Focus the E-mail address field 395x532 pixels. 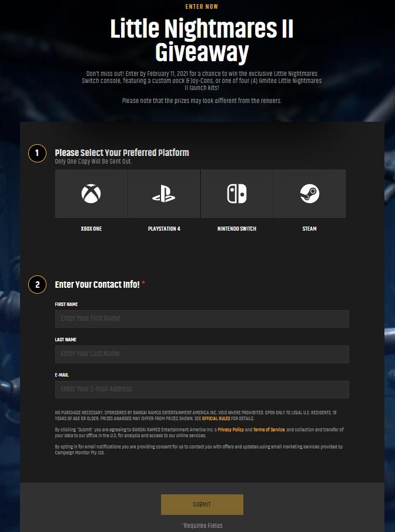[202, 389]
